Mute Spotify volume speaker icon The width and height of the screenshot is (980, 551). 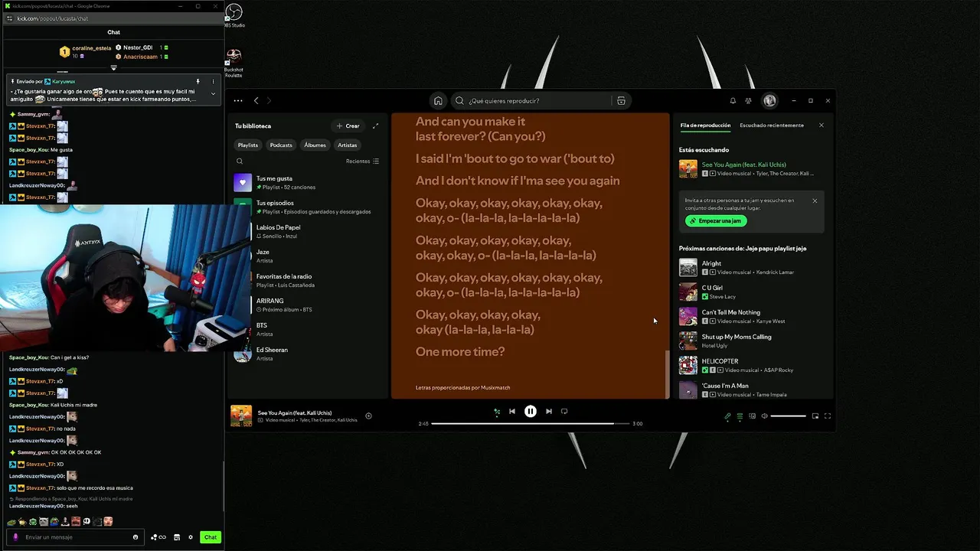click(764, 416)
